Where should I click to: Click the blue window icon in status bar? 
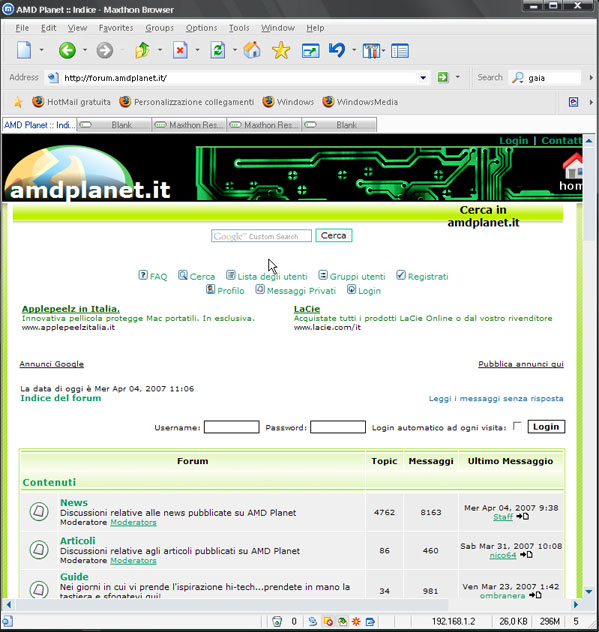pos(370,621)
